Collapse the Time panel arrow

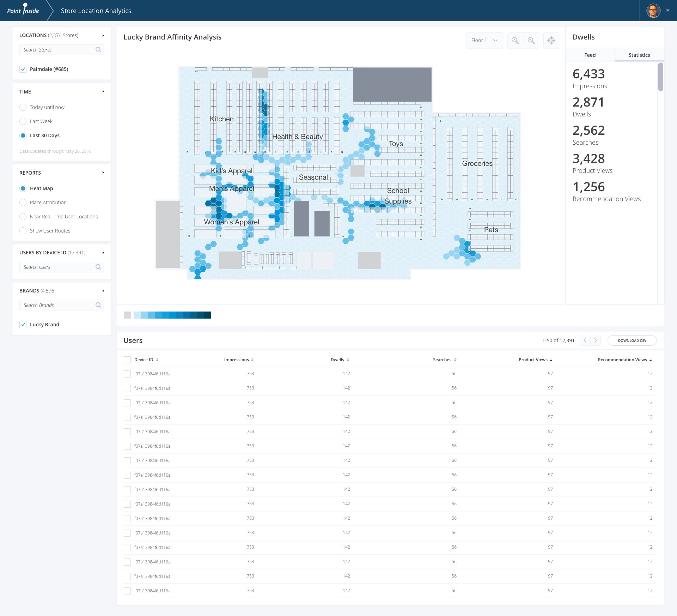[103, 91]
